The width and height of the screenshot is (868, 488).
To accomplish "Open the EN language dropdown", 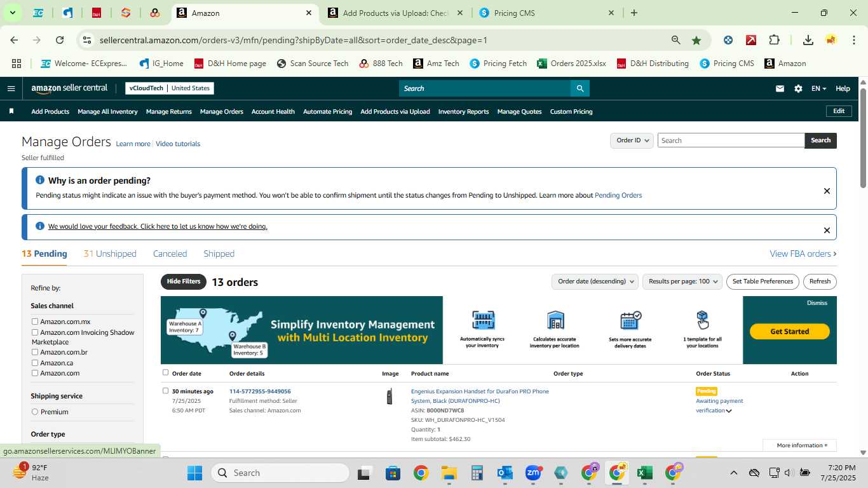I will pos(818,89).
